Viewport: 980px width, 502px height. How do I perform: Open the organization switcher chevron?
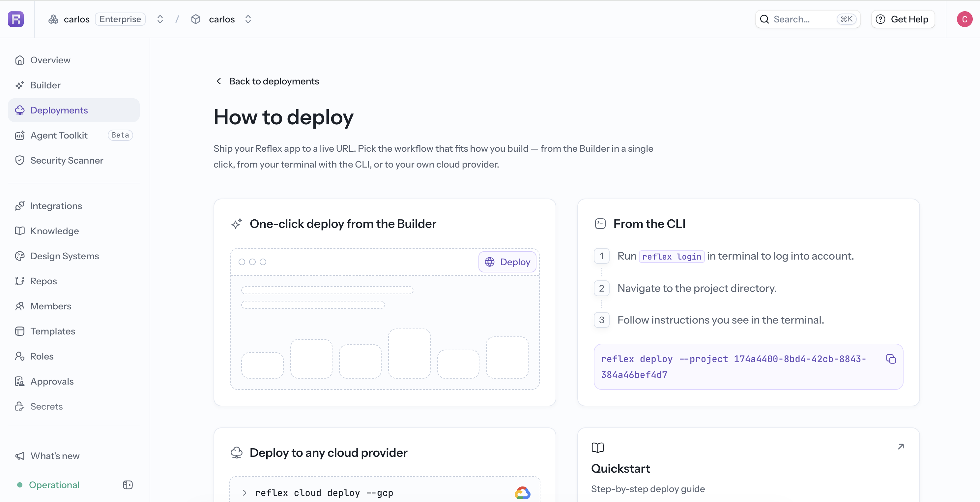(160, 19)
